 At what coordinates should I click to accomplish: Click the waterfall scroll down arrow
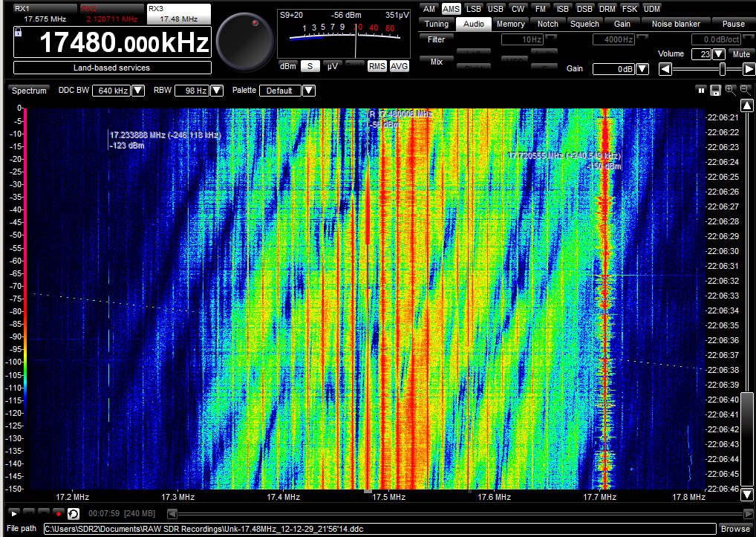click(x=747, y=494)
